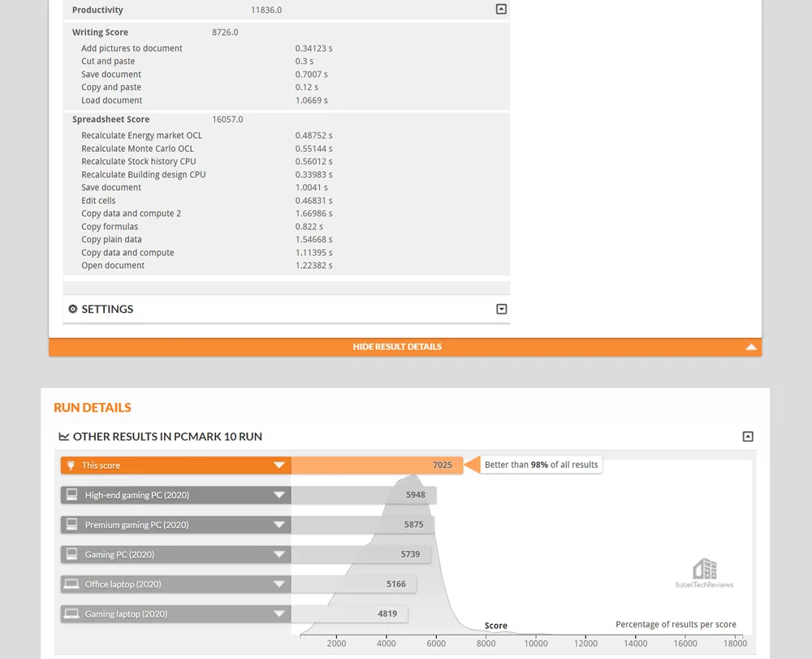Click laptop icon for Office laptop (2020)
Viewport: 812px width, 659px height.
pos(71,584)
